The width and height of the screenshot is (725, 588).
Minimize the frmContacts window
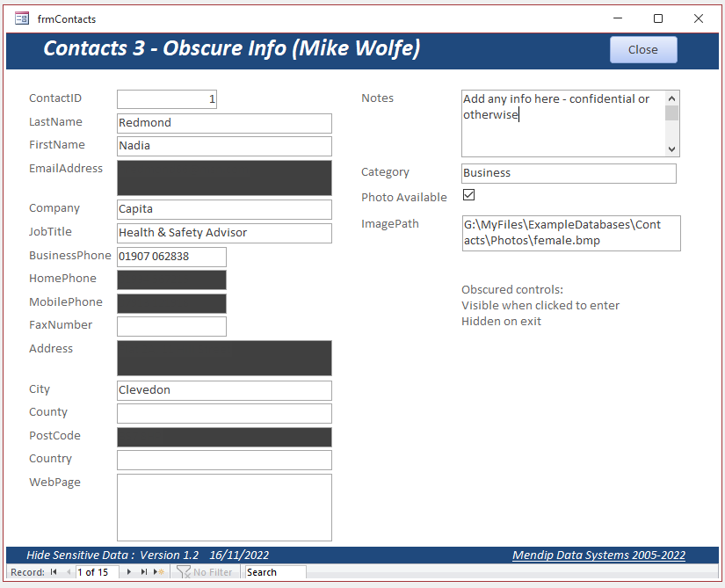pos(618,18)
